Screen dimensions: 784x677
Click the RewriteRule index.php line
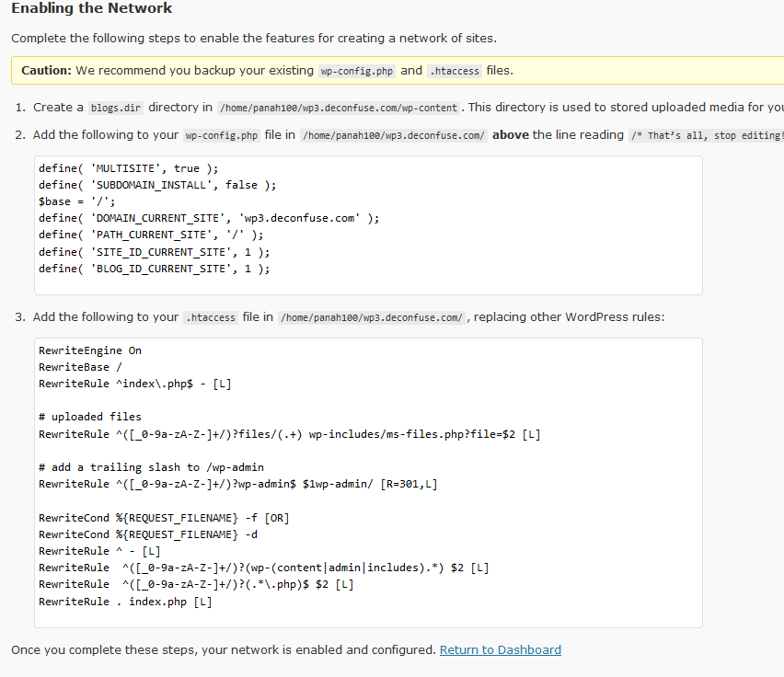tap(125, 602)
